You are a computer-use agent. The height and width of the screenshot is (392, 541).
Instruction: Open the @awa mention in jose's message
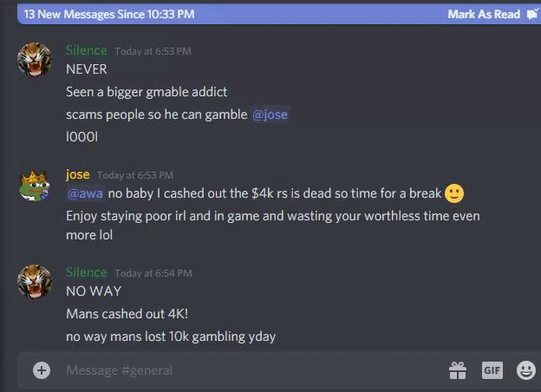point(85,193)
